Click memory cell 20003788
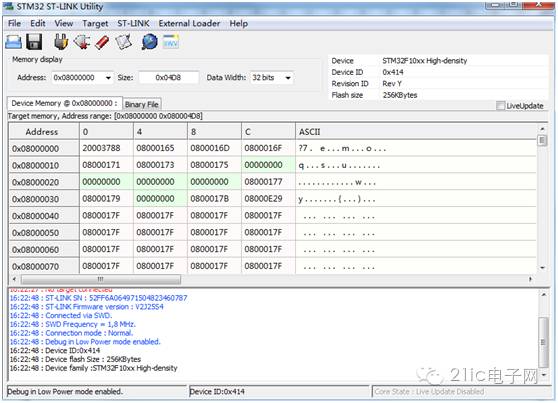 coord(106,148)
